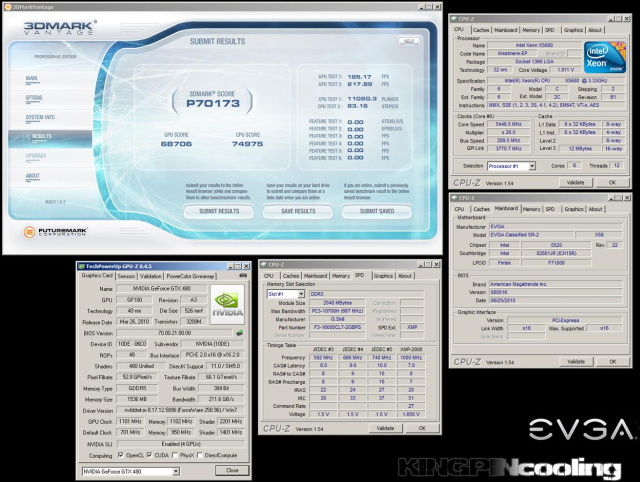Click the GPU-Z title bar icon
The image size is (640, 482).
click(x=82, y=266)
